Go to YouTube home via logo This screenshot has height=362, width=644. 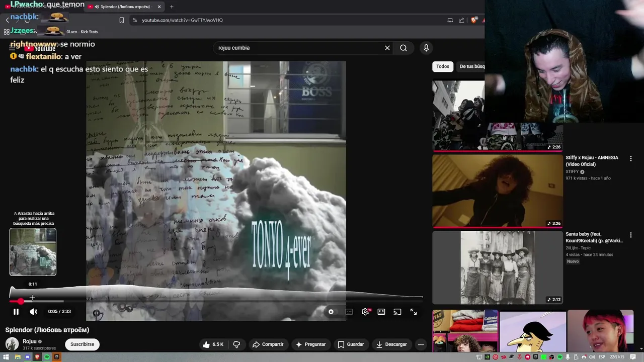click(x=40, y=48)
